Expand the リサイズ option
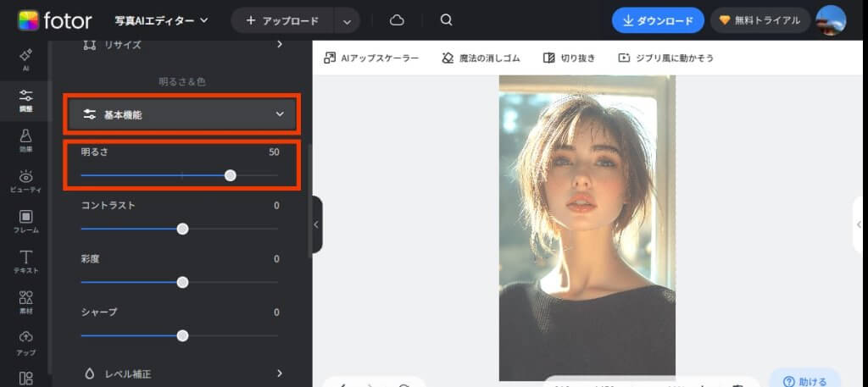The image size is (868, 387). 182,45
